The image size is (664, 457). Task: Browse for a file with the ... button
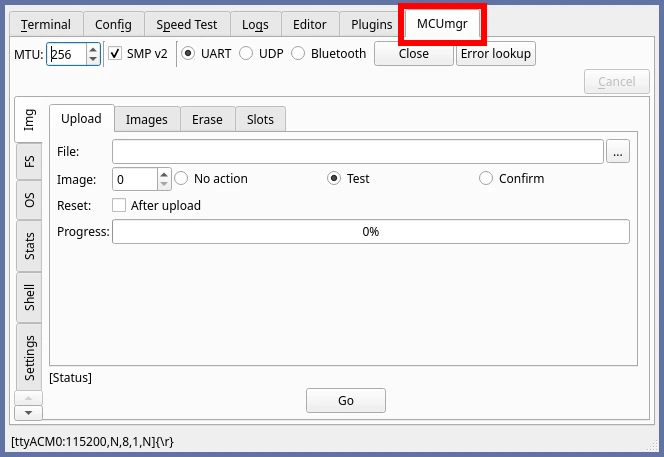[618, 152]
